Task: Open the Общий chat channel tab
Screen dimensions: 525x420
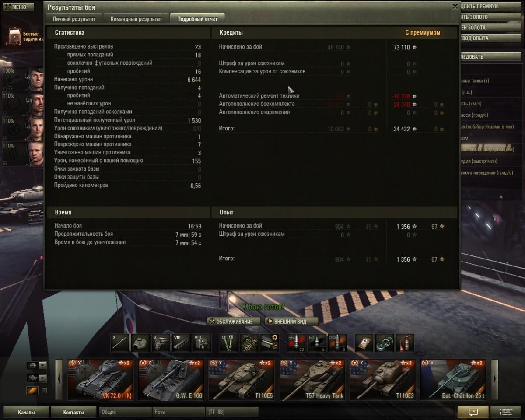Action: tap(125, 412)
